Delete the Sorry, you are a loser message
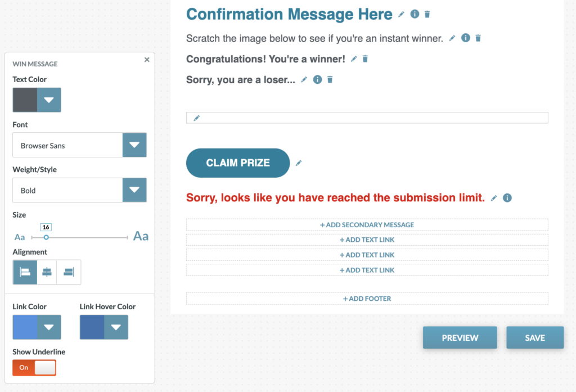 (x=330, y=80)
